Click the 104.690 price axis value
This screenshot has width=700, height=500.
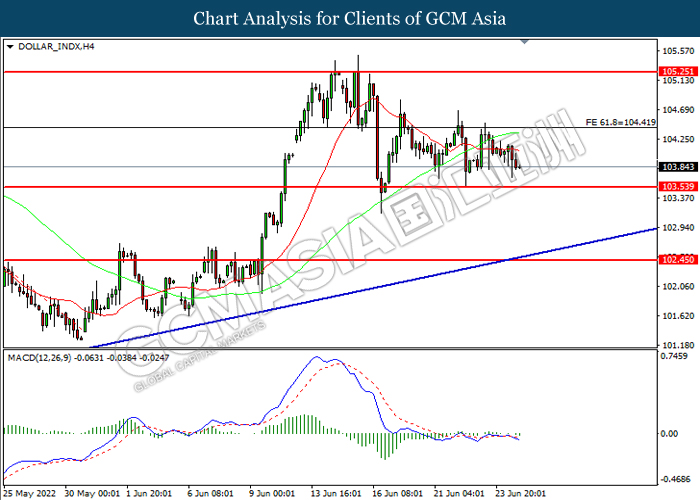pyautogui.click(x=678, y=110)
